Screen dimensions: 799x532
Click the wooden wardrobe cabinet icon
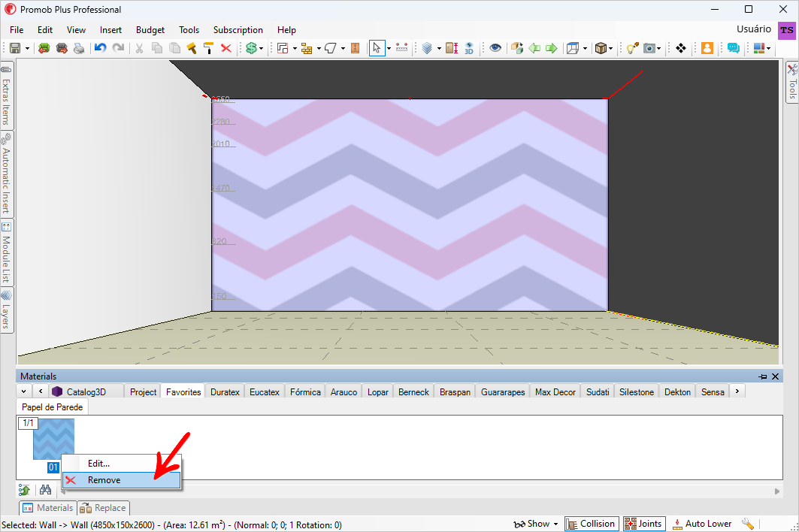[x=356, y=48]
